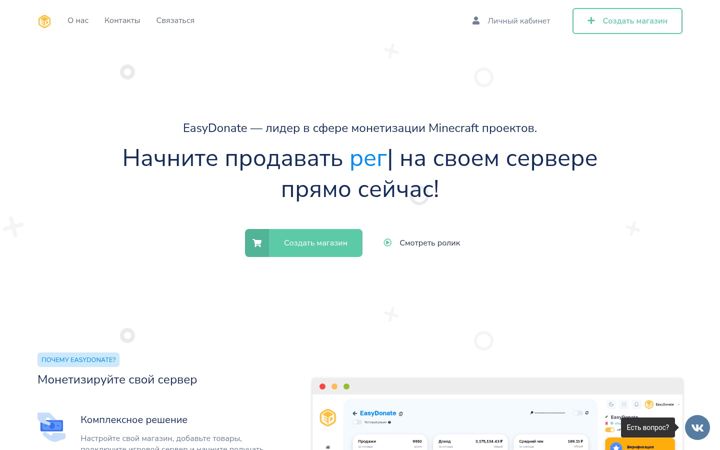Click the Есть вопрос? tooltip
Image resolution: width=720 pixels, height=450 pixels.
tap(647, 428)
